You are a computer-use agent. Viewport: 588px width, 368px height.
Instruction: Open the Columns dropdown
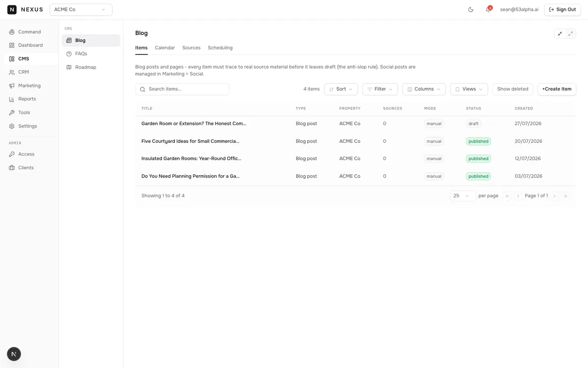pyautogui.click(x=424, y=89)
